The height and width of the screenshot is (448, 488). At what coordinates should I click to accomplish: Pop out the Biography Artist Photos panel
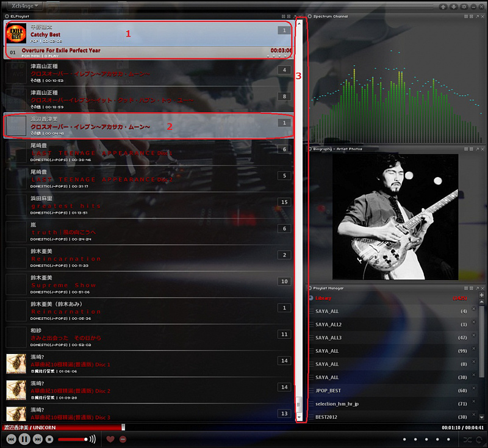[x=477, y=149]
